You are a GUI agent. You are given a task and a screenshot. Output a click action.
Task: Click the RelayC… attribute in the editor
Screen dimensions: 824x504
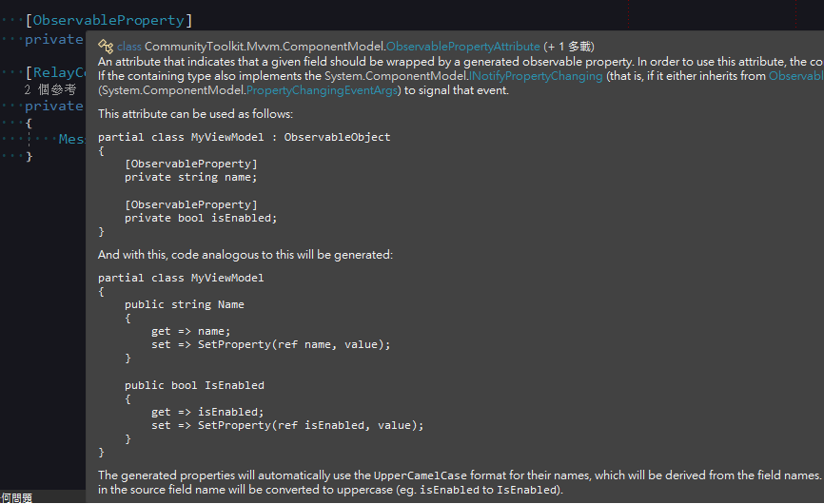pos(59,72)
